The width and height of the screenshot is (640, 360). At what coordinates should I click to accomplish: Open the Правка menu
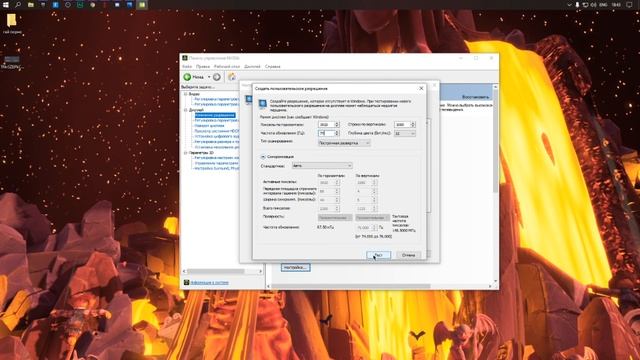202,66
